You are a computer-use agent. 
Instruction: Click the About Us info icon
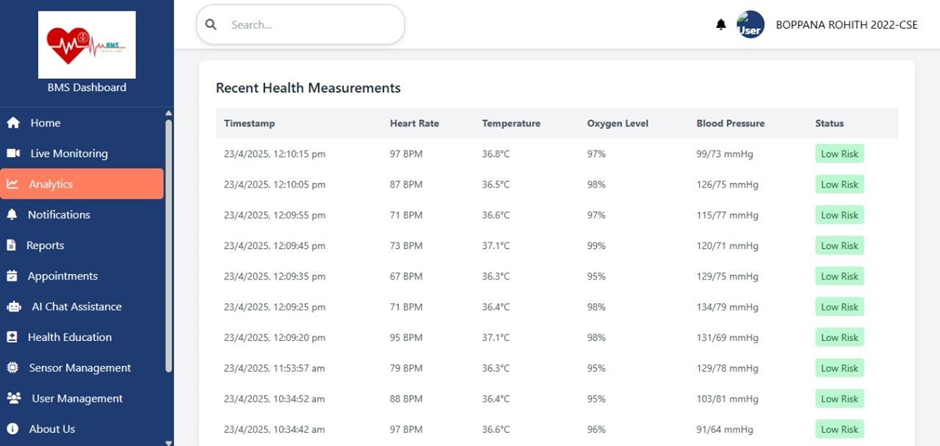pos(13,429)
